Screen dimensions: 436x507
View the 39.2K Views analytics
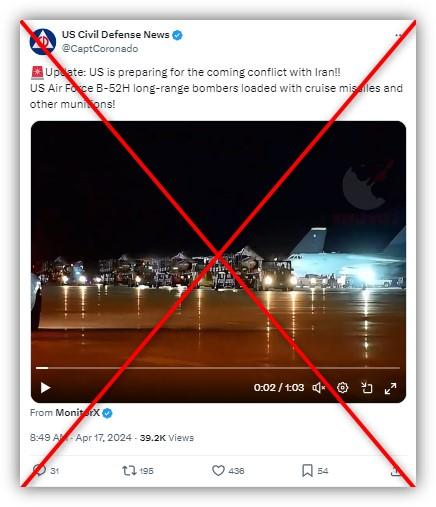click(167, 438)
